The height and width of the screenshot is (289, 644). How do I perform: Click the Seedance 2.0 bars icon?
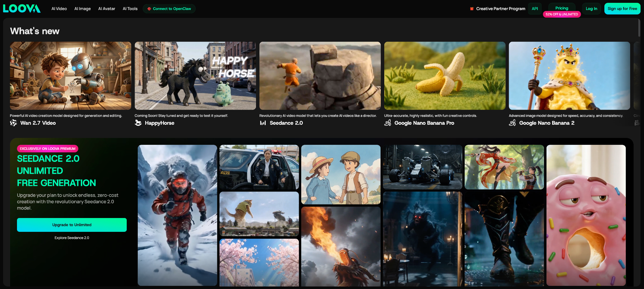(263, 123)
